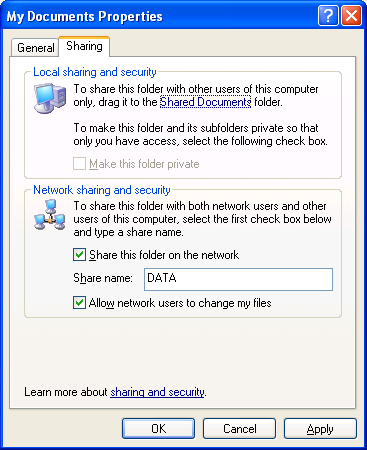Switch to the General tab
Viewport: 367px width, 450px height.
coord(35,48)
